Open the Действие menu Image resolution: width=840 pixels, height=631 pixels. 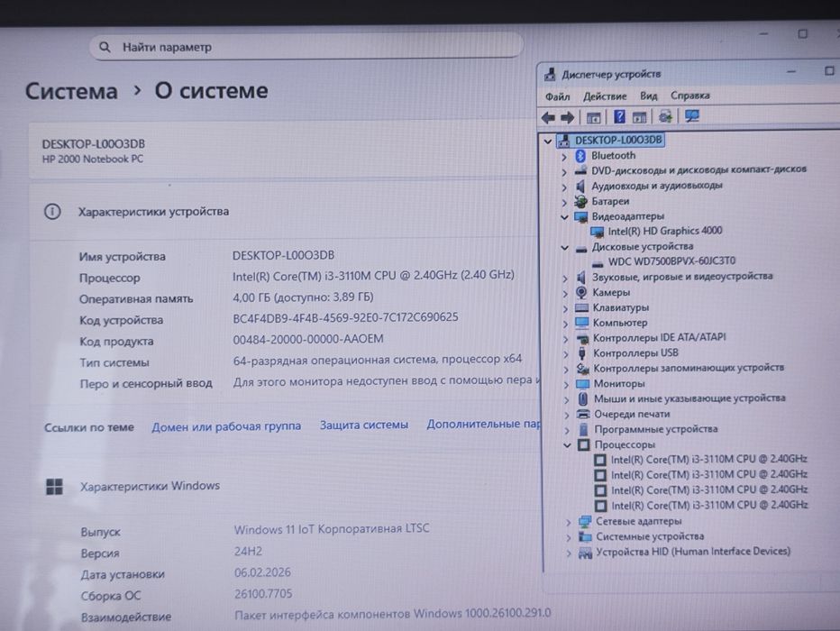605,96
